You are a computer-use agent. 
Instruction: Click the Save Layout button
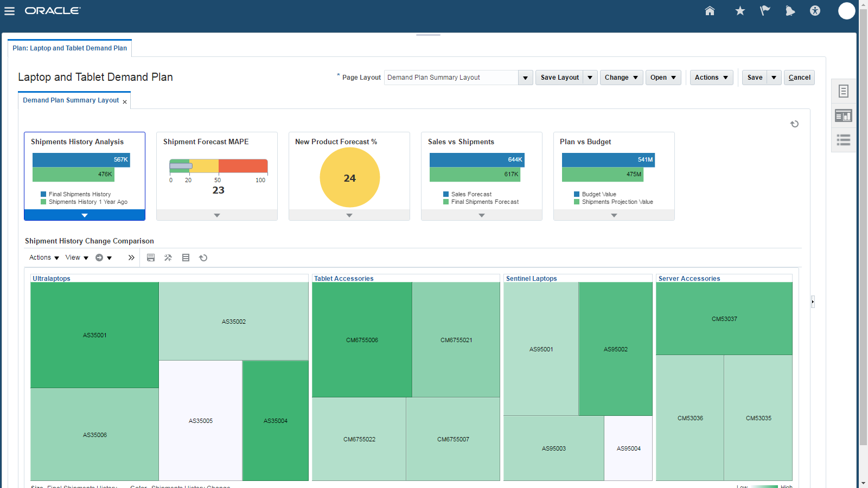click(559, 78)
